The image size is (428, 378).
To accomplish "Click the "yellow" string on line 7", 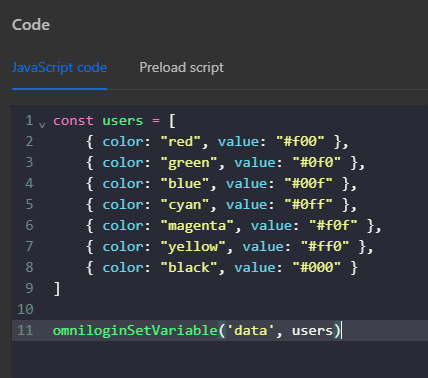I will point(193,247).
